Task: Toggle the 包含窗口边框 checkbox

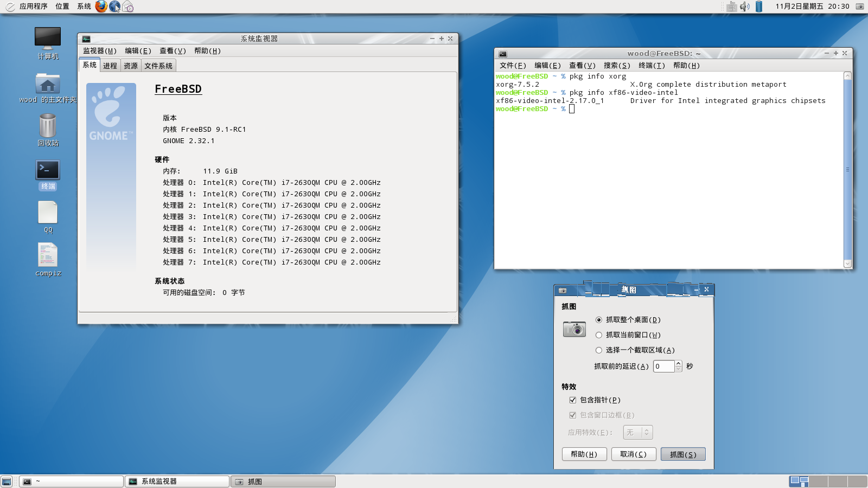Action: (602, 415)
